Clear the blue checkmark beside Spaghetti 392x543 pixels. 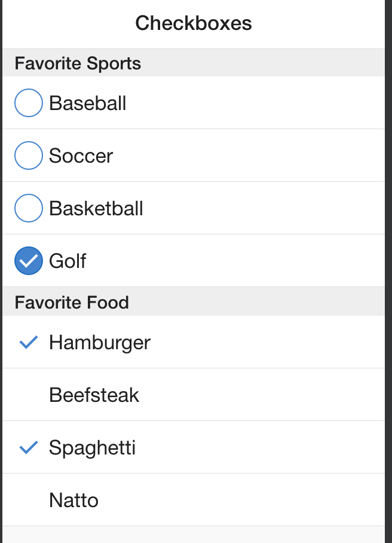(29, 447)
